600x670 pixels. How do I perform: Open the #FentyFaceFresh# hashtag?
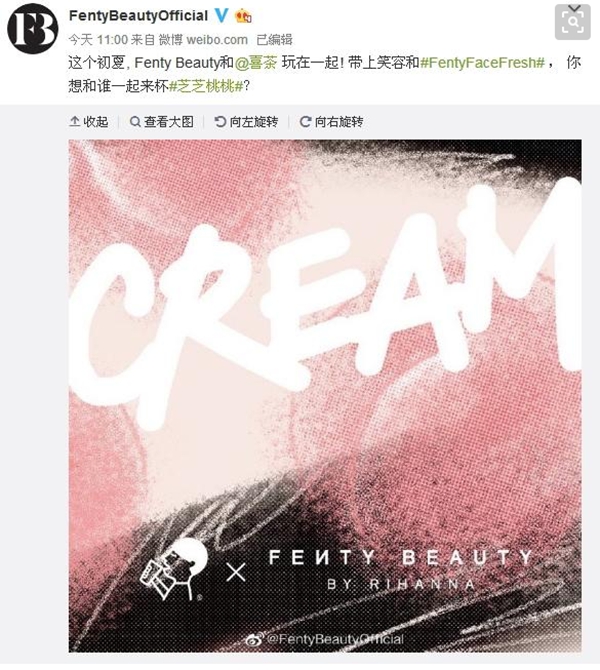pyautogui.click(x=482, y=63)
